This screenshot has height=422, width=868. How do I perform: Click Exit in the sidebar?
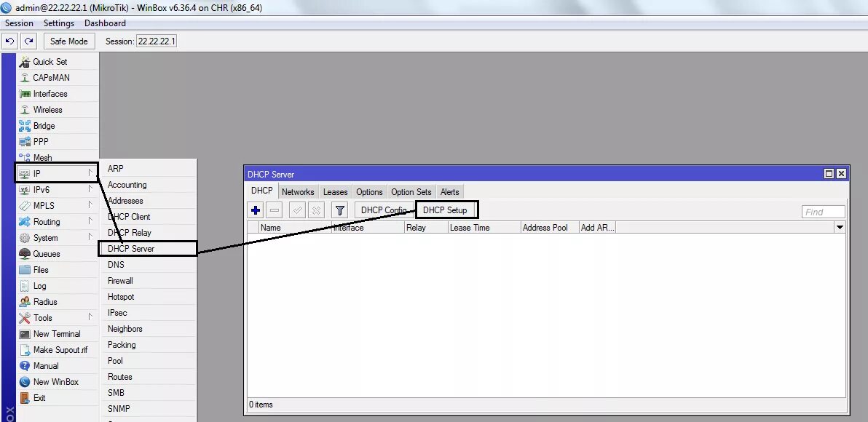[x=39, y=398]
